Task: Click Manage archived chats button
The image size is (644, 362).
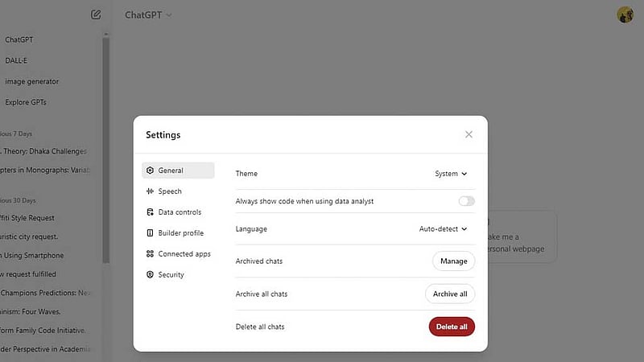Action: pos(454,261)
